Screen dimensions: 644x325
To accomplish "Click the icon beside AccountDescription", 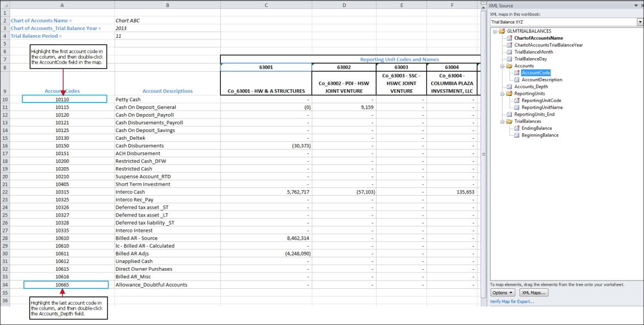I will coord(517,79).
